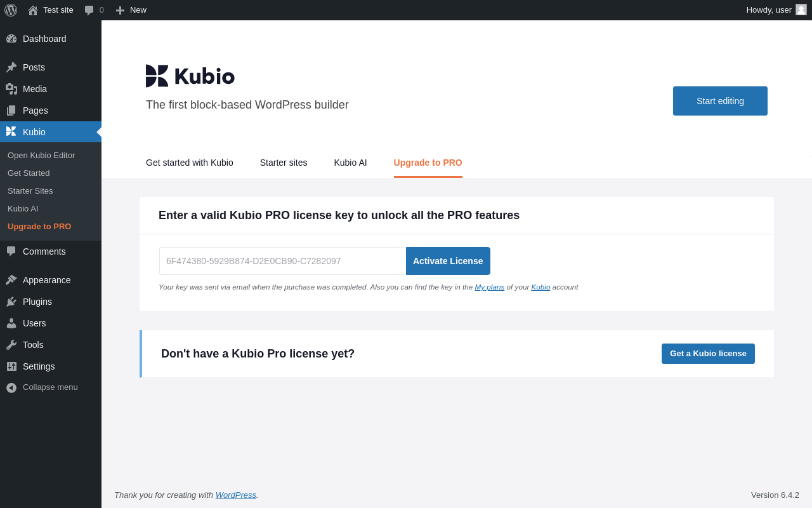This screenshot has width=812, height=508.
Task: Click the Media library icon
Action: (11, 89)
